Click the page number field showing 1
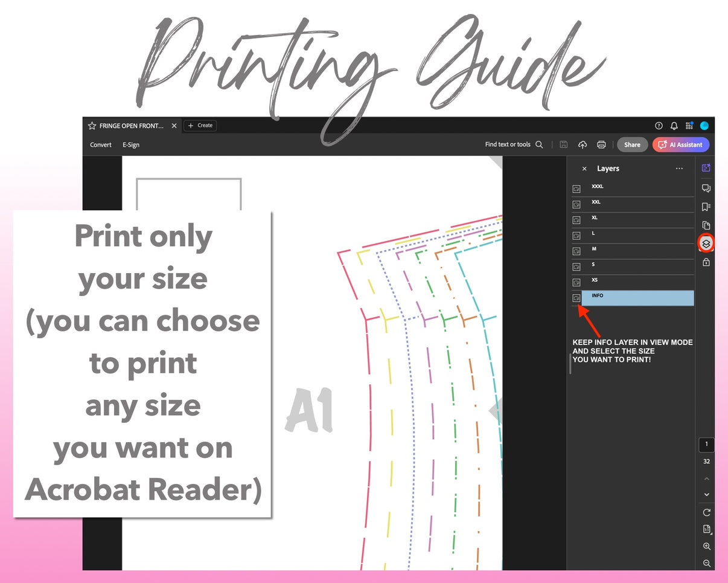 click(706, 444)
